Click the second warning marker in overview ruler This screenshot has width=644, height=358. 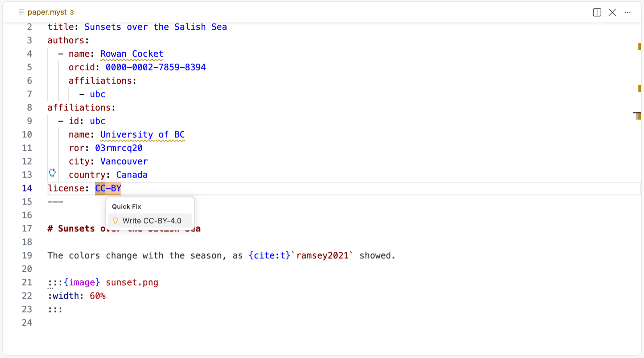tap(640, 88)
